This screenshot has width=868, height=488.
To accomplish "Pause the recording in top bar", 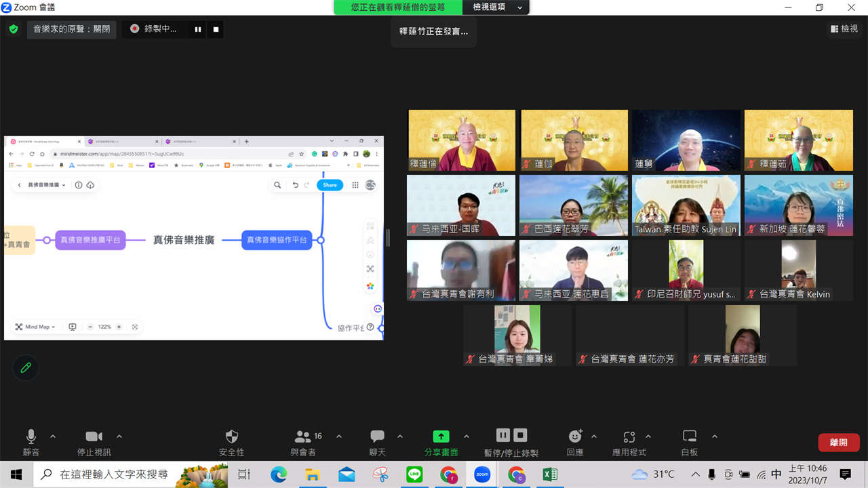I will click(198, 29).
